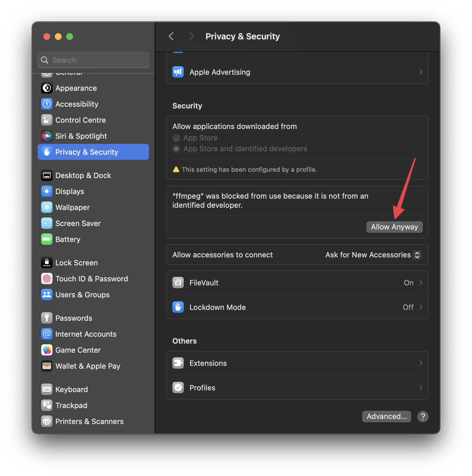Image resolution: width=472 pixels, height=476 pixels.
Task: Click the Appearance icon in sidebar
Action: coord(47,88)
